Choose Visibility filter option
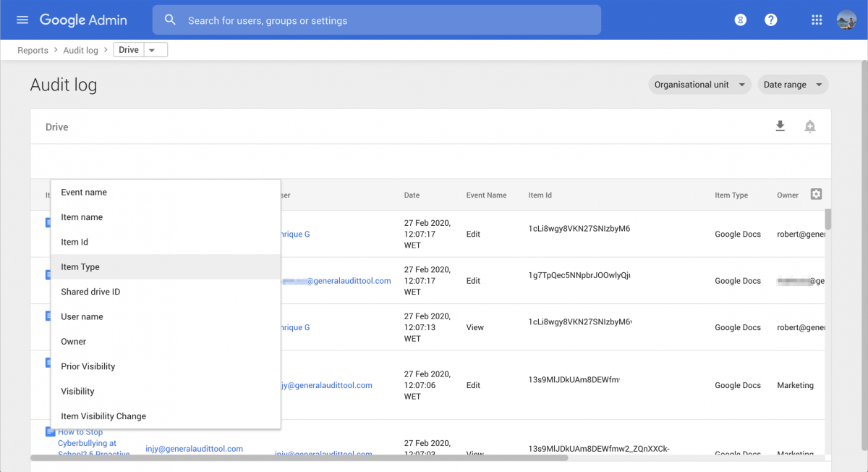Image resolution: width=868 pixels, height=472 pixels. (x=166, y=391)
